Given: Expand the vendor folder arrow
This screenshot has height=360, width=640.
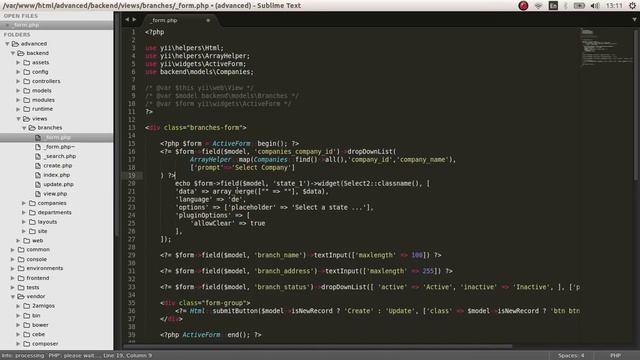Looking at the screenshot, I should (13, 296).
